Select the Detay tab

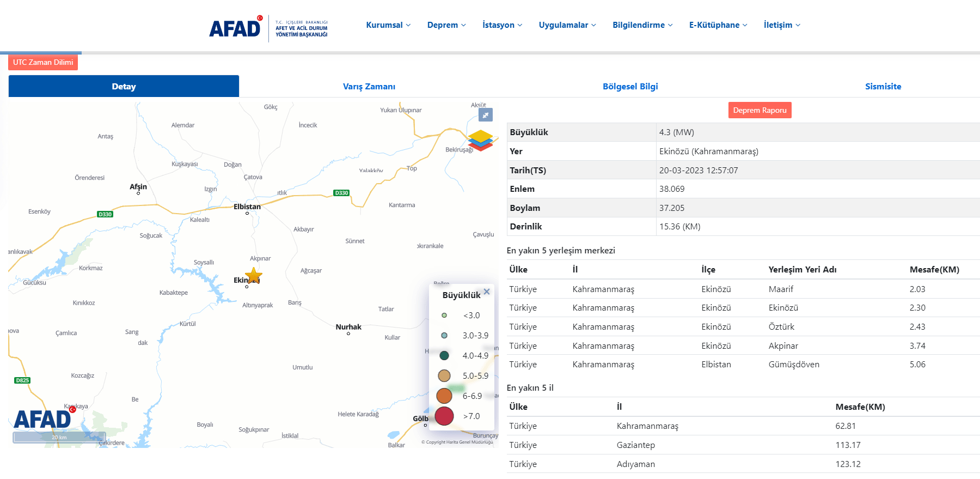pyautogui.click(x=124, y=86)
